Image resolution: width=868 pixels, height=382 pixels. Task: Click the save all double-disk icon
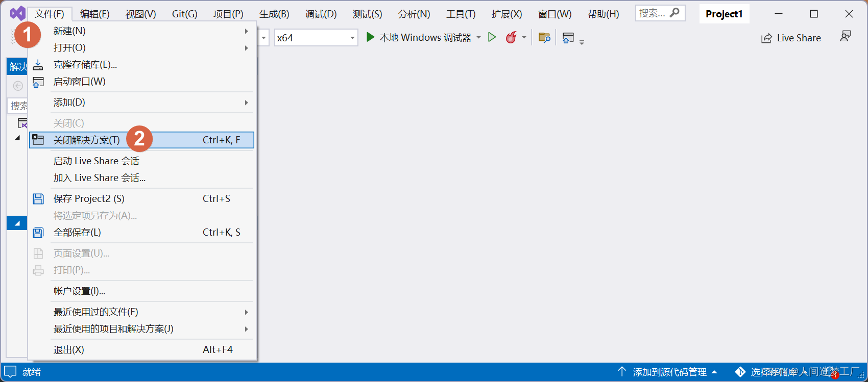(38, 233)
